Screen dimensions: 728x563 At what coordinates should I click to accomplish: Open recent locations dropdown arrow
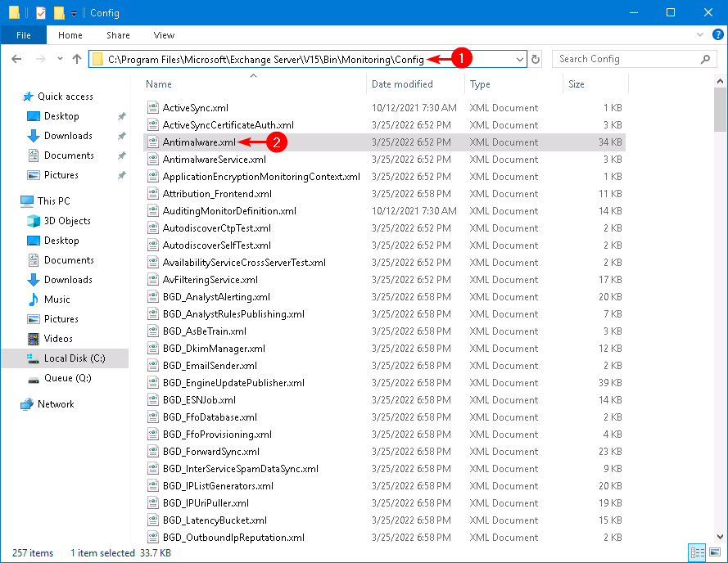point(60,59)
